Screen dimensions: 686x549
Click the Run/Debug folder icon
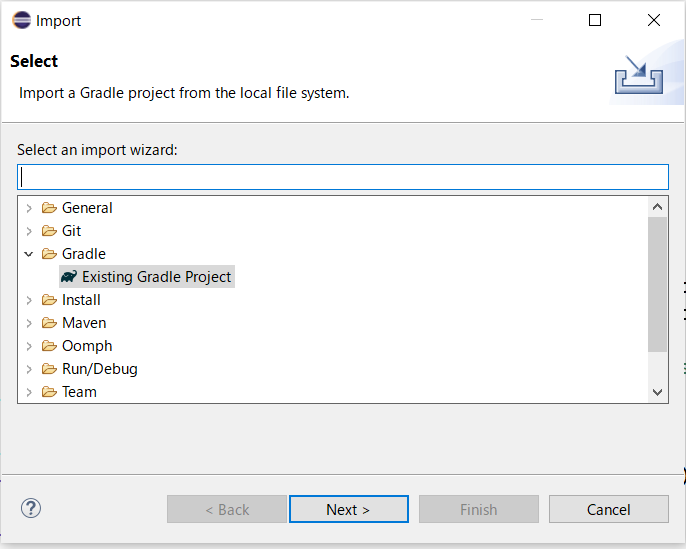click(49, 369)
